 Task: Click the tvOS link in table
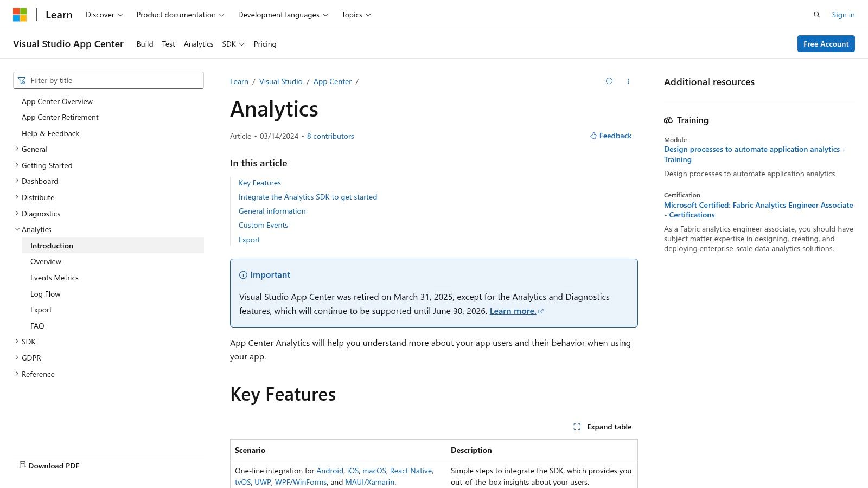243,482
